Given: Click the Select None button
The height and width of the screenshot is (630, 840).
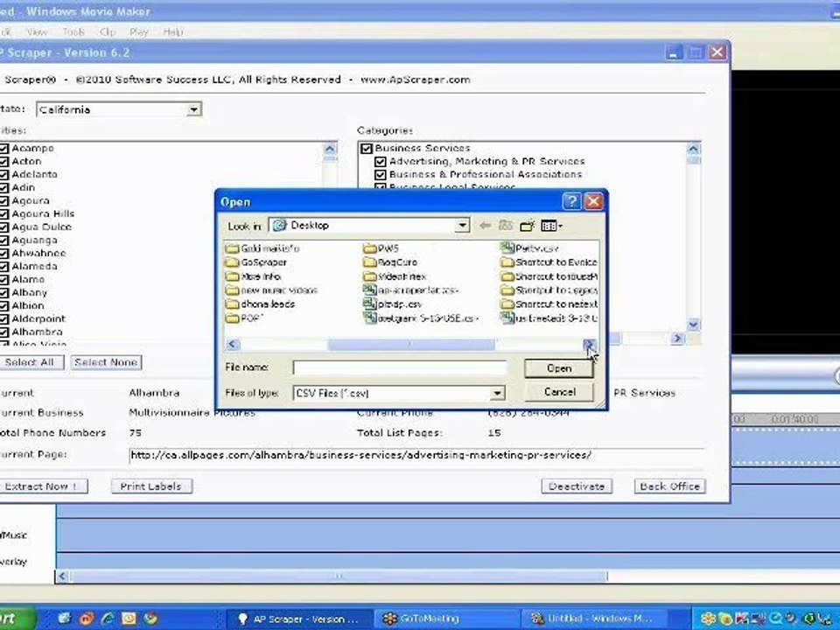Looking at the screenshot, I should [x=106, y=362].
